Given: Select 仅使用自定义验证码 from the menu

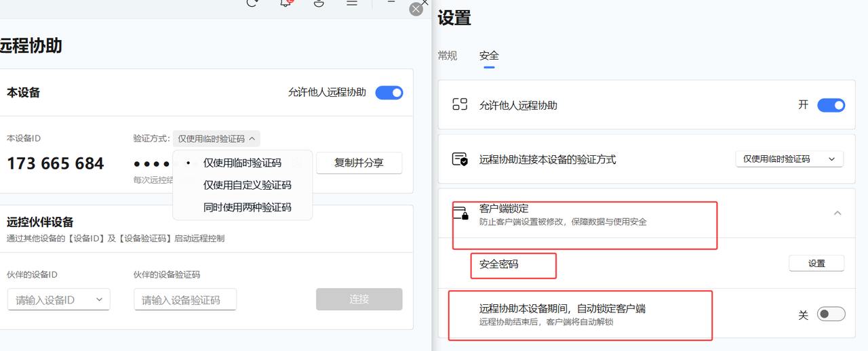Looking at the screenshot, I should pyautogui.click(x=247, y=185).
